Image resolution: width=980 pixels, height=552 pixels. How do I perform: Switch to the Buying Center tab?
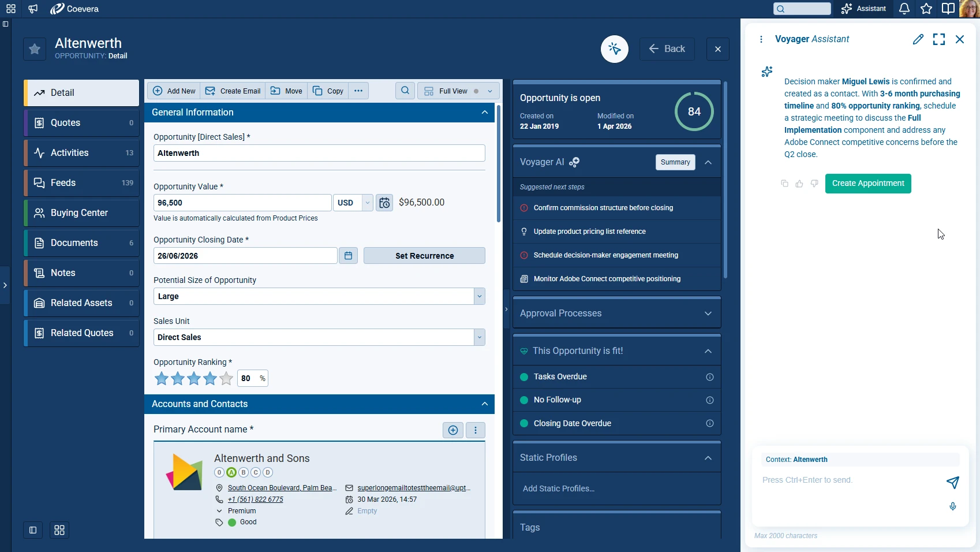pos(81,213)
